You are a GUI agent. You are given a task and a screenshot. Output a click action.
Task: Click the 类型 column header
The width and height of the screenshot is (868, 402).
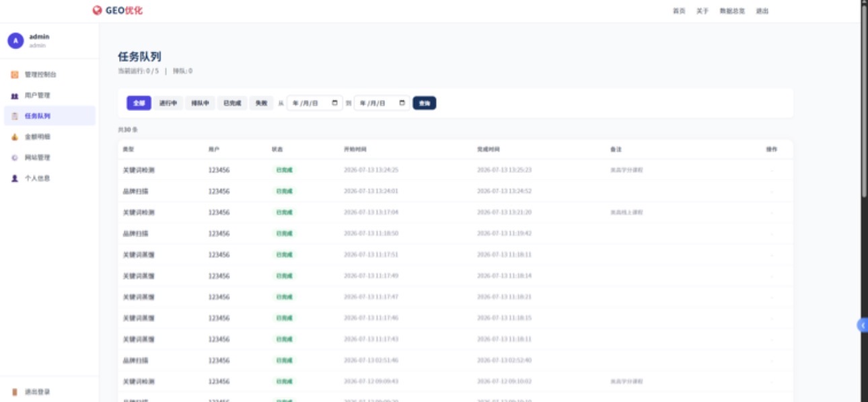128,149
